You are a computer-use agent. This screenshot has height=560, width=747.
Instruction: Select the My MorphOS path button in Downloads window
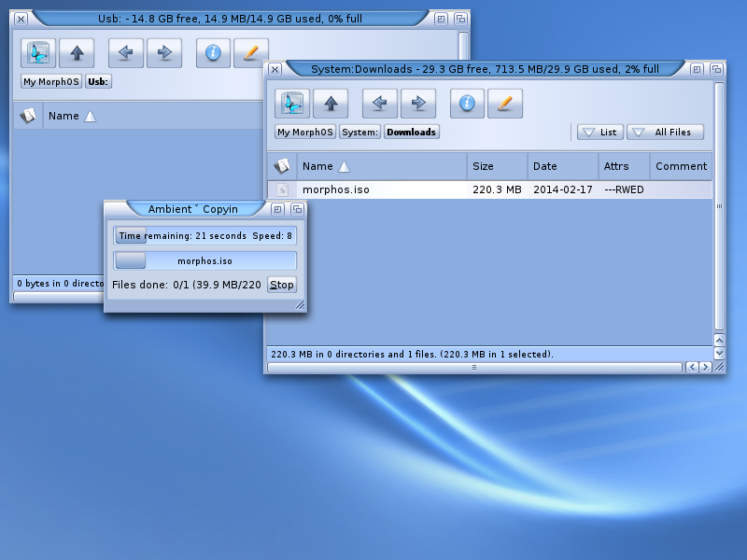(305, 132)
